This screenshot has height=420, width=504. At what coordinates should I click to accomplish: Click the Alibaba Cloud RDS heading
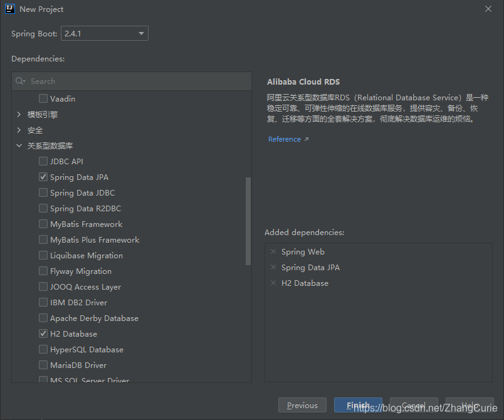coord(303,82)
